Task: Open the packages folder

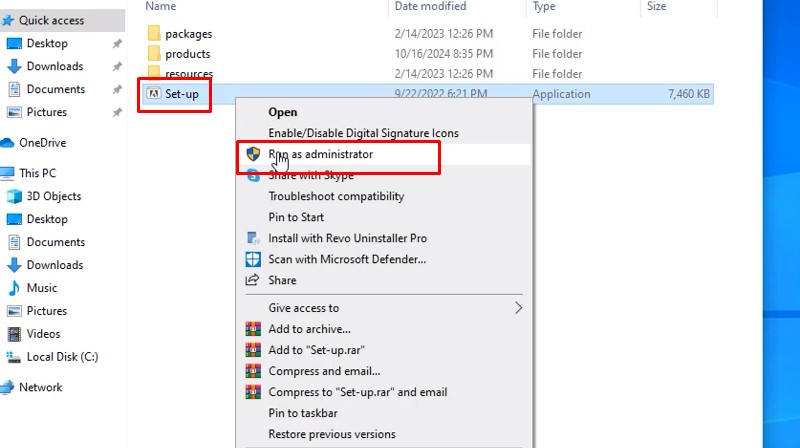Action: tap(188, 34)
